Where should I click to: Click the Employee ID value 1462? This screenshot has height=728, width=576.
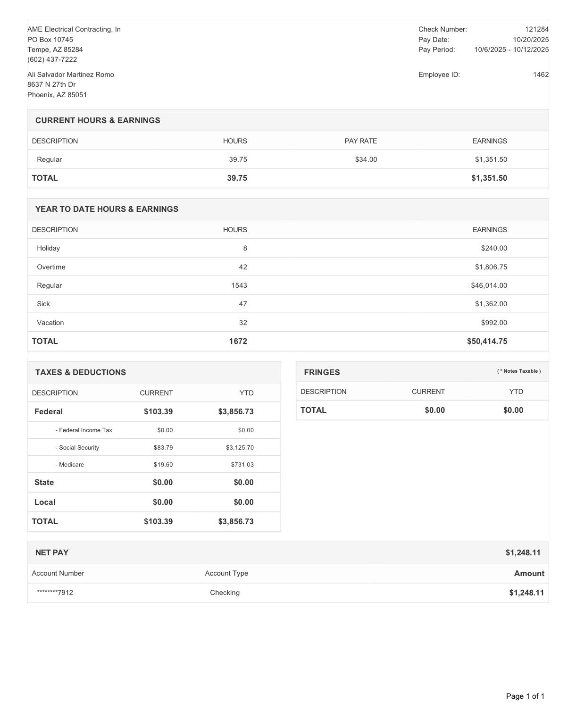pos(541,75)
